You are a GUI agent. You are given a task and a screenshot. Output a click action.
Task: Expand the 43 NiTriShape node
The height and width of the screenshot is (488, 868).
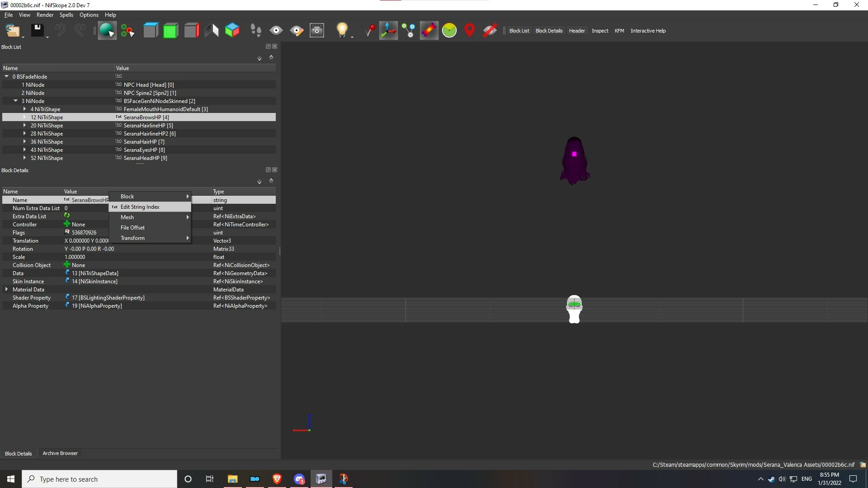pos(24,150)
